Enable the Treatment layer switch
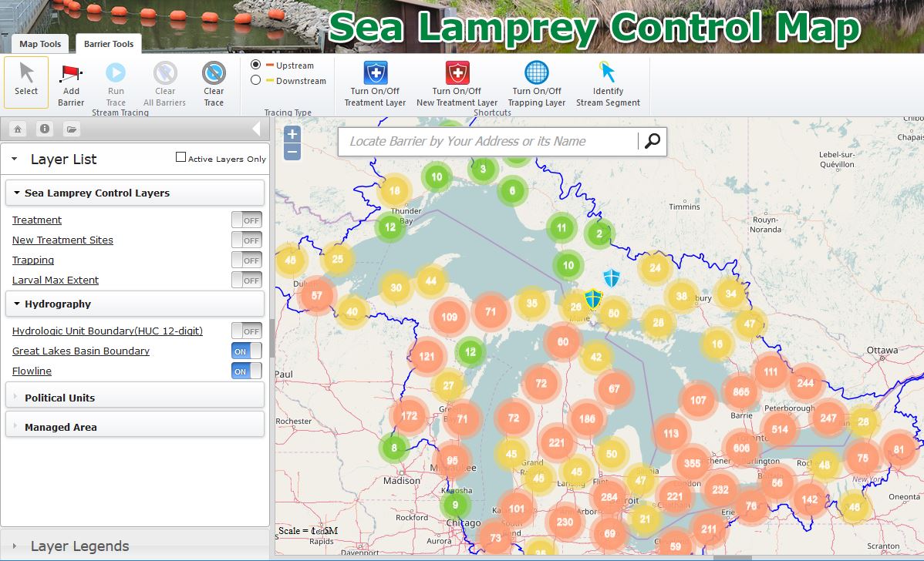The width and height of the screenshot is (924, 561). (x=247, y=220)
